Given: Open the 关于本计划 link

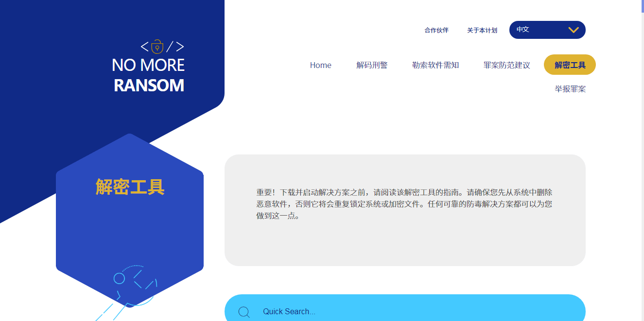Looking at the screenshot, I should pyautogui.click(x=481, y=30).
